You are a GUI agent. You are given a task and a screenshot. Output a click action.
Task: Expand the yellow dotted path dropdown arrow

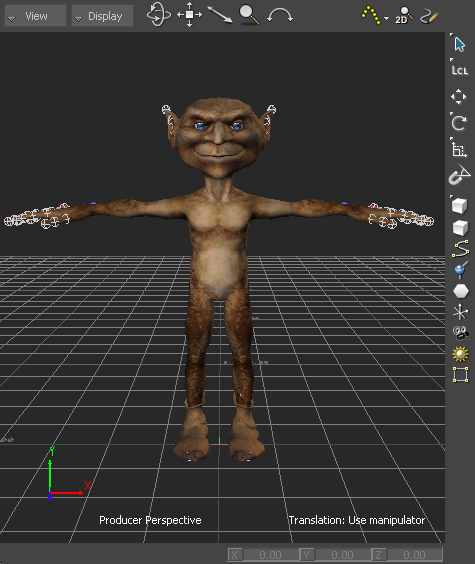(386, 18)
